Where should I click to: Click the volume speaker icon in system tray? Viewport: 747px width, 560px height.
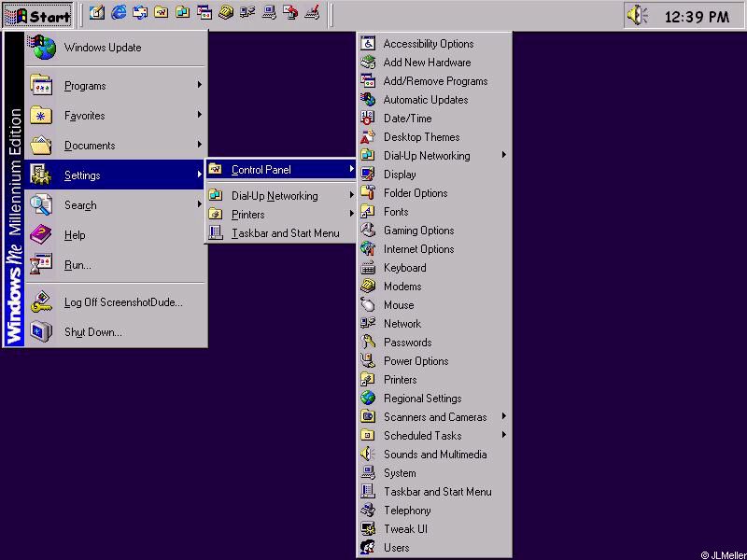(637, 16)
